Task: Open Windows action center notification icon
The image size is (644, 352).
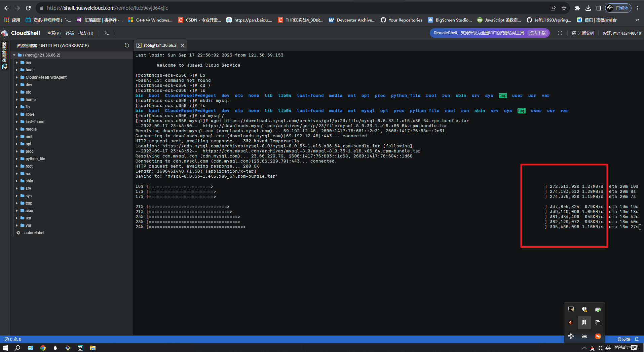Action: [634, 348]
